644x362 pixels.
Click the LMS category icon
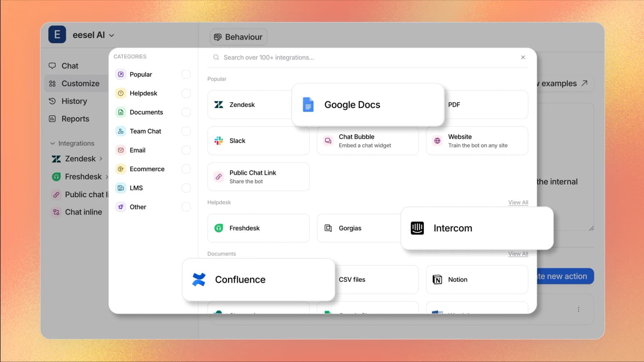(x=121, y=188)
